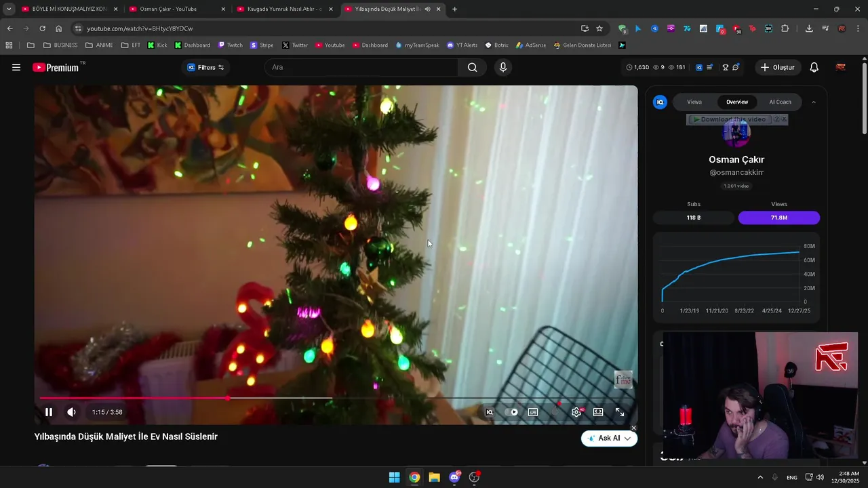Reload the page
Image resolution: width=868 pixels, height=488 pixels.
42,28
